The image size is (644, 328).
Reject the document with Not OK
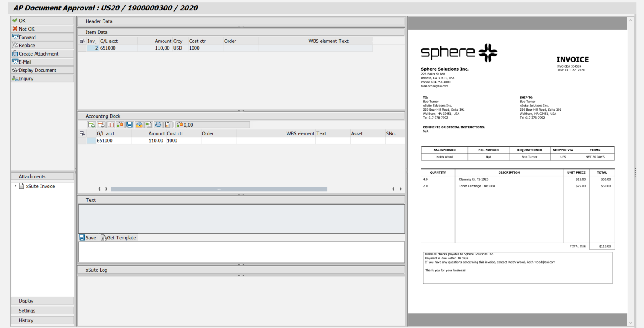click(26, 29)
